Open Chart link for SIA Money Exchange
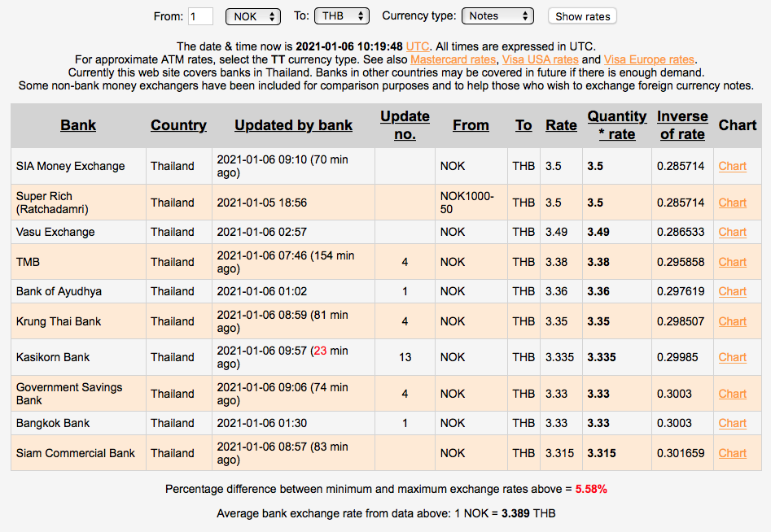The height and width of the screenshot is (532, 771). 732,166
